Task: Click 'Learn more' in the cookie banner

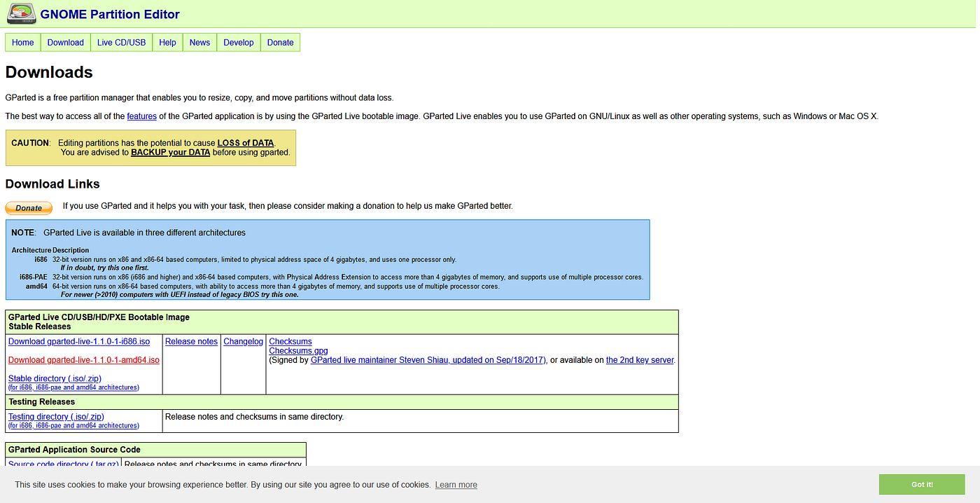Action: tap(456, 485)
